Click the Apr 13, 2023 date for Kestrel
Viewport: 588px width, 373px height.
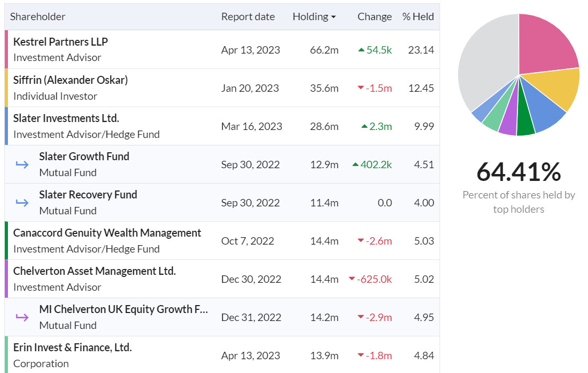(x=250, y=50)
